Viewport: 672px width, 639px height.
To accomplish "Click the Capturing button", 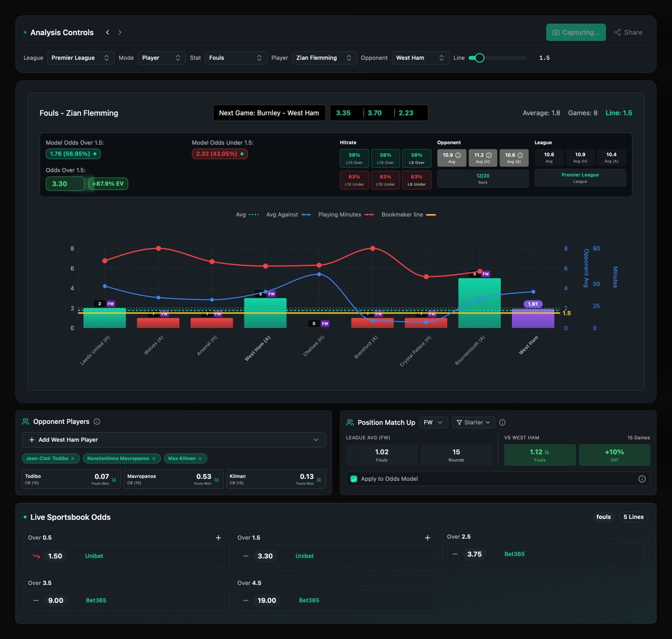I will (x=576, y=32).
